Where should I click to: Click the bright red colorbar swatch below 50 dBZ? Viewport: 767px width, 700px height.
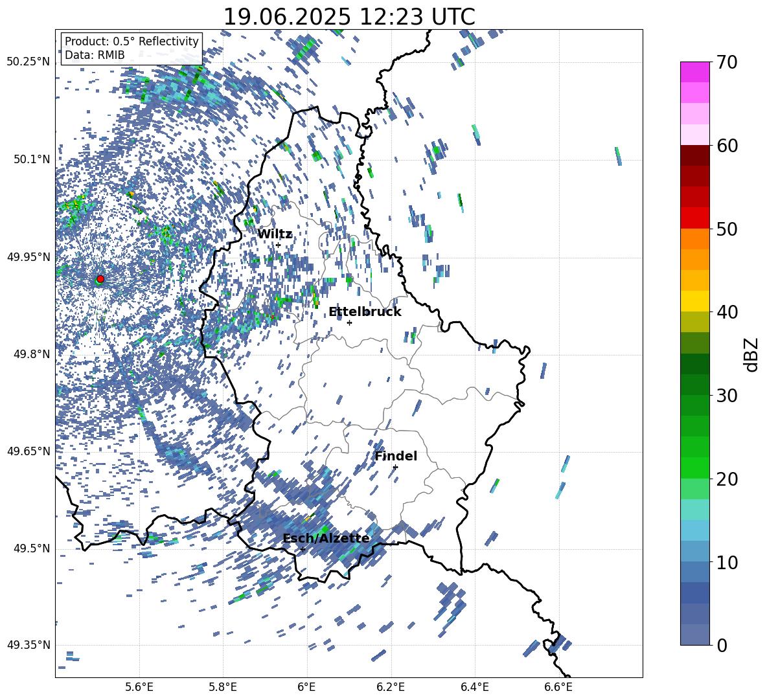694,218
